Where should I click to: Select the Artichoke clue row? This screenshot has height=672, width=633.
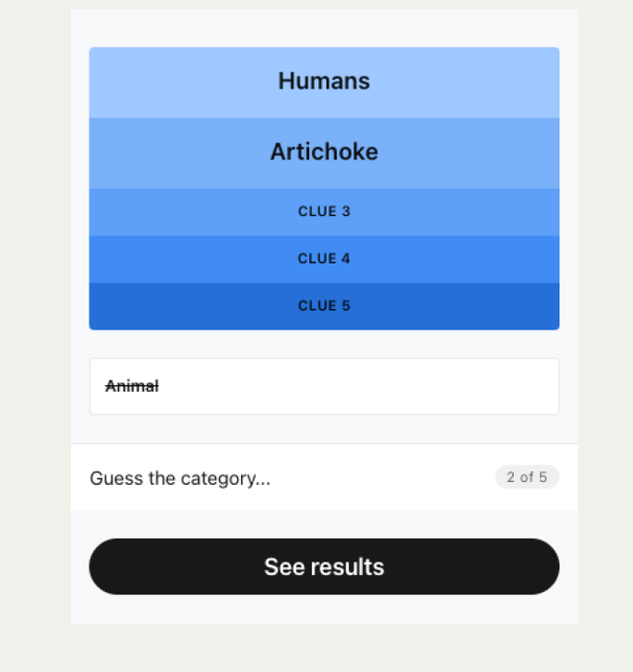tap(325, 153)
